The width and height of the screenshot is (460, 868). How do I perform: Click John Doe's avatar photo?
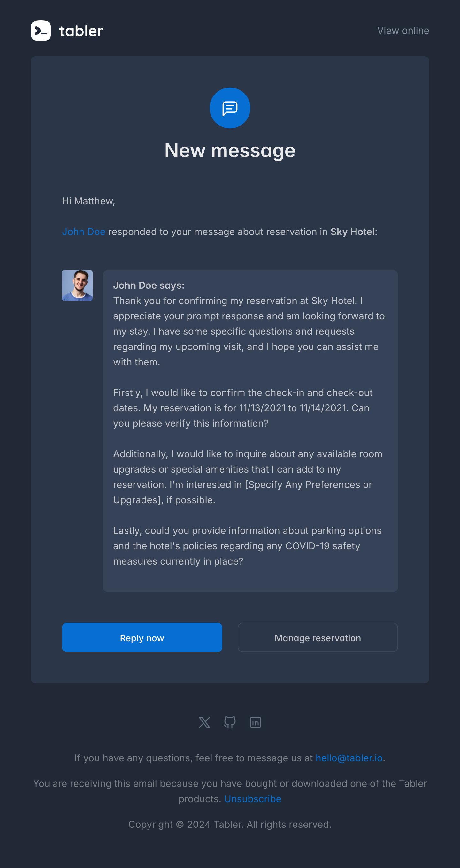click(77, 286)
